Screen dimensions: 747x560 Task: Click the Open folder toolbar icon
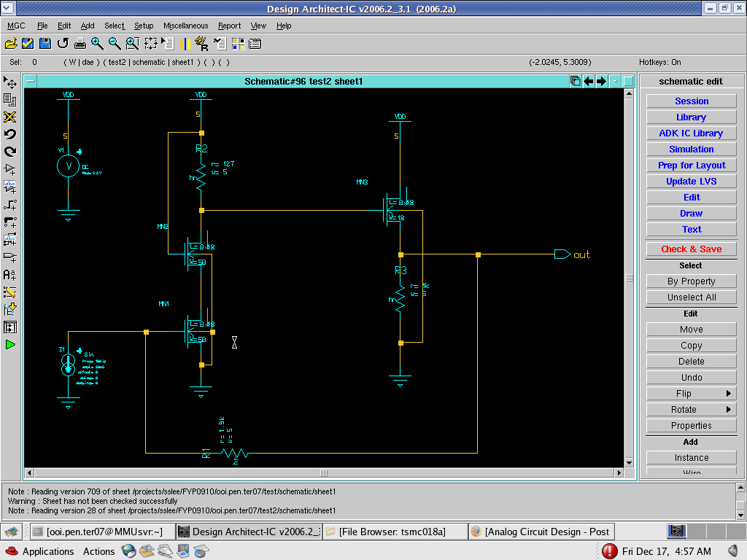point(10,44)
